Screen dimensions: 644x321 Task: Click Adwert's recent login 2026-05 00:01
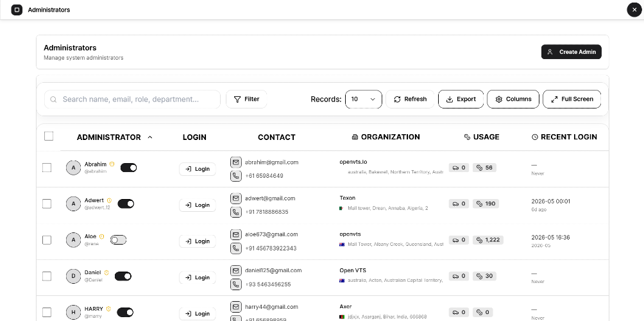[x=551, y=202]
